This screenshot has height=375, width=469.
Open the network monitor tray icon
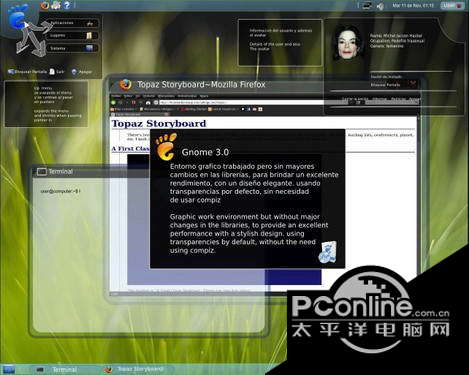(x=366, y=5)
